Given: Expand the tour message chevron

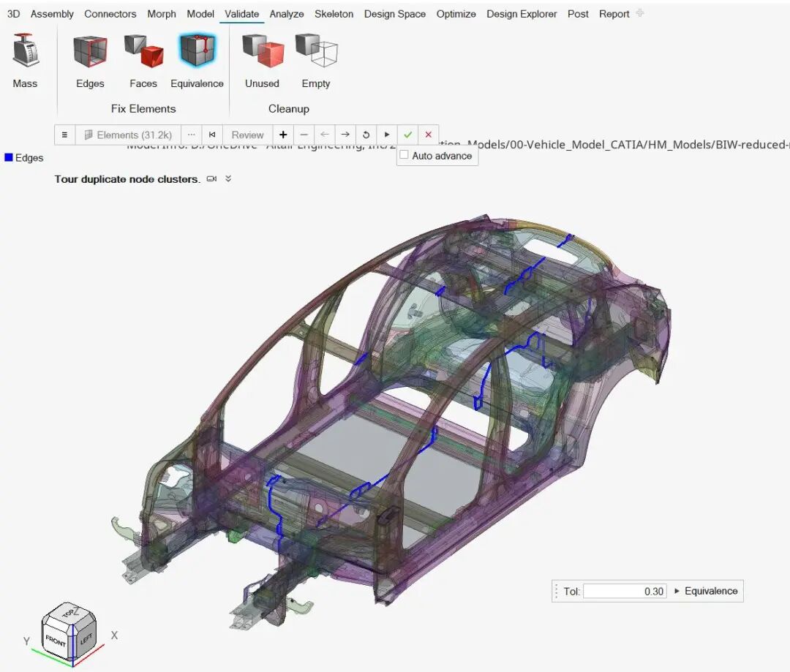Looking at the screenshot, I should (227, 179).
